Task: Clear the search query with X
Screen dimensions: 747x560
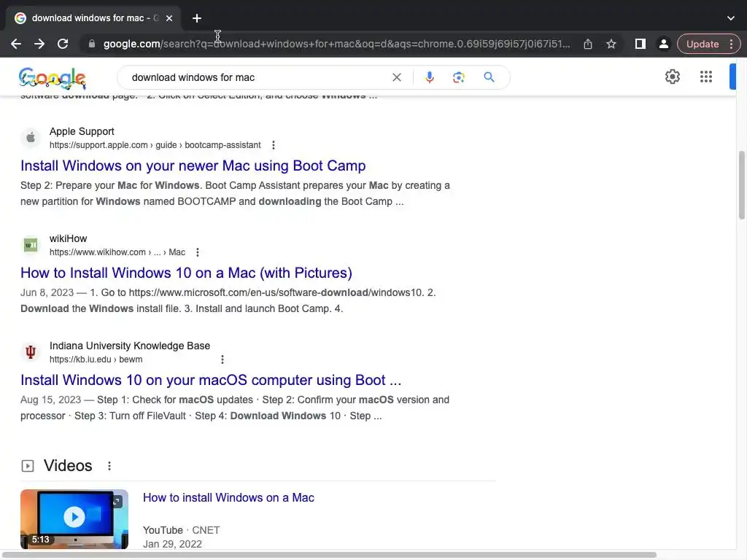Action: point(396,77)
